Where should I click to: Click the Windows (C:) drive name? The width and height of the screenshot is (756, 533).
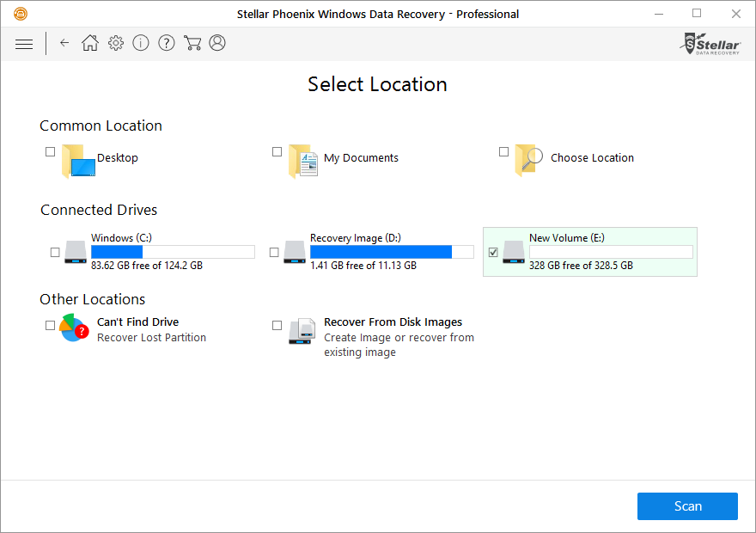[x=121, y=238]
